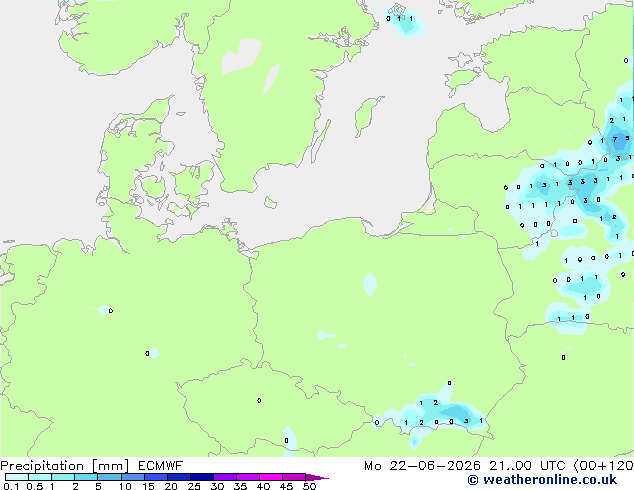Viewport: 634px width, 490px height.
Task: Click the 30–35 mm purple legend swatch
Action: (x=224, y=477)
